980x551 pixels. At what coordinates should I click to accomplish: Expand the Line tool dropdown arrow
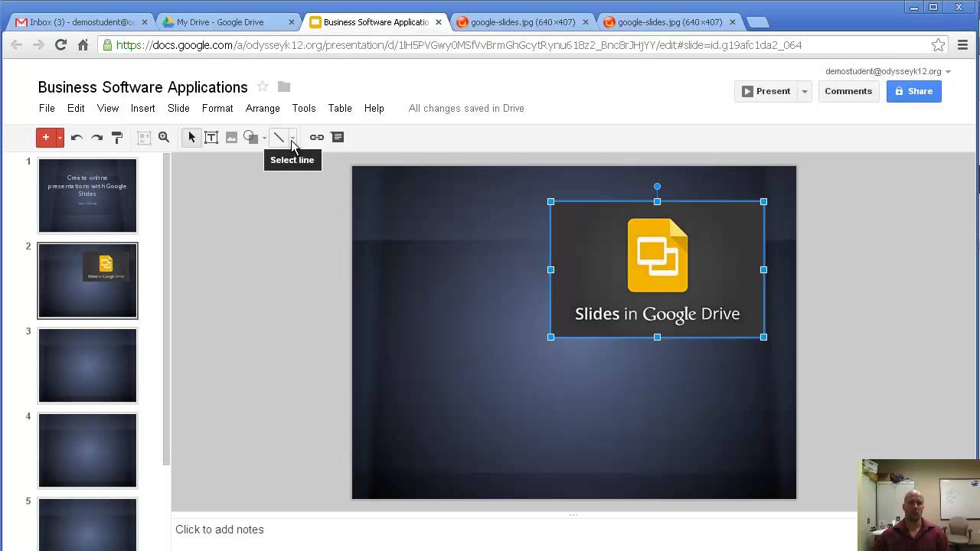coord(292,138)
